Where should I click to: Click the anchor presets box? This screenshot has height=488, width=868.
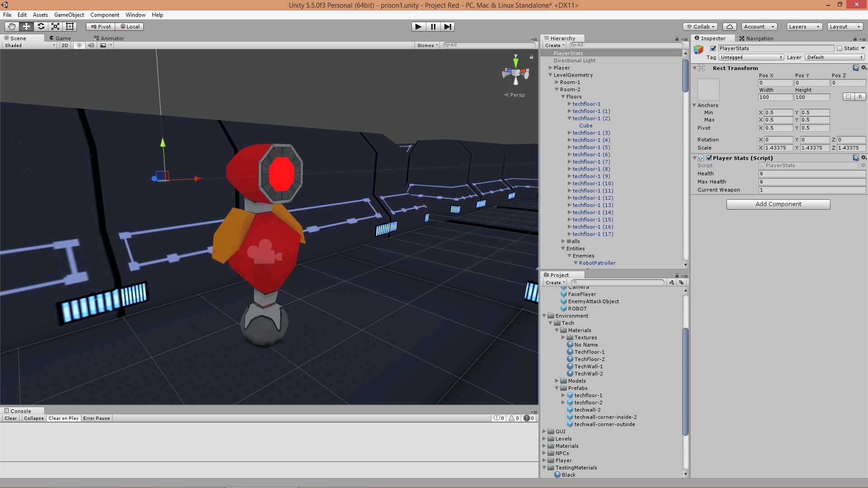pyautogui.click(x=708, y=89)
